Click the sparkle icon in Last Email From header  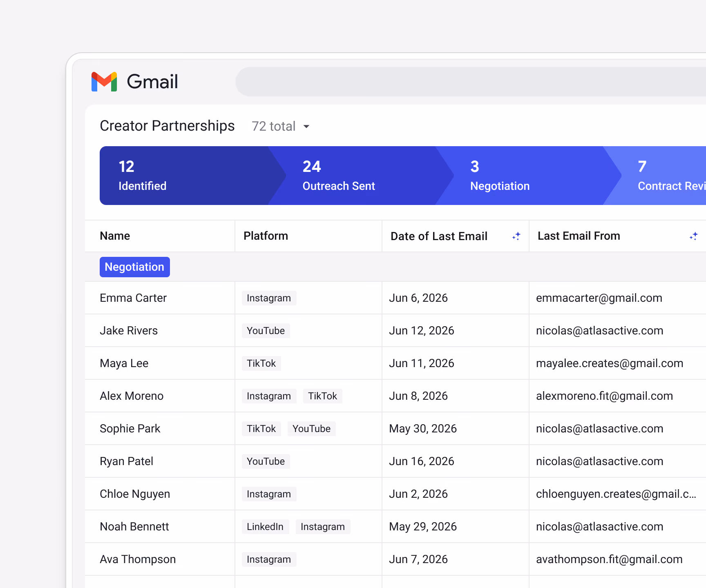click(x=693, y=236)
